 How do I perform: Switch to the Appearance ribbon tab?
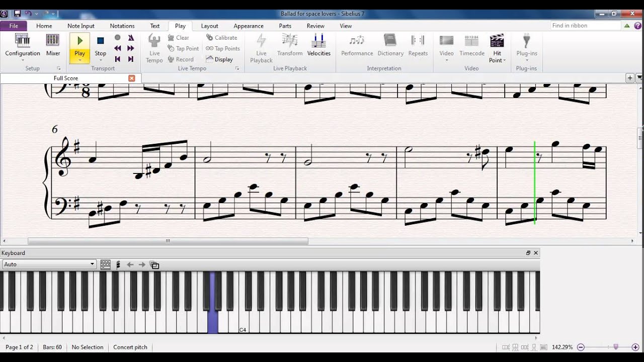tap(249, 26)
